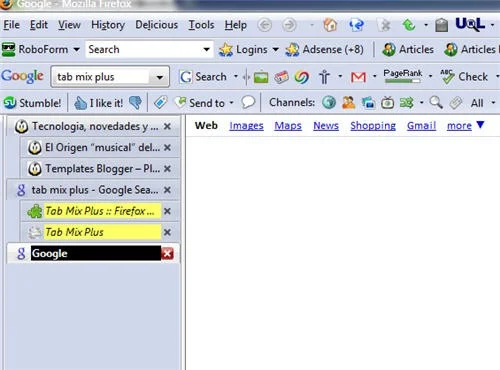Click the UQL magnifier icon
The height and width of the screenshot is (370, 500).
coord(470,24)
